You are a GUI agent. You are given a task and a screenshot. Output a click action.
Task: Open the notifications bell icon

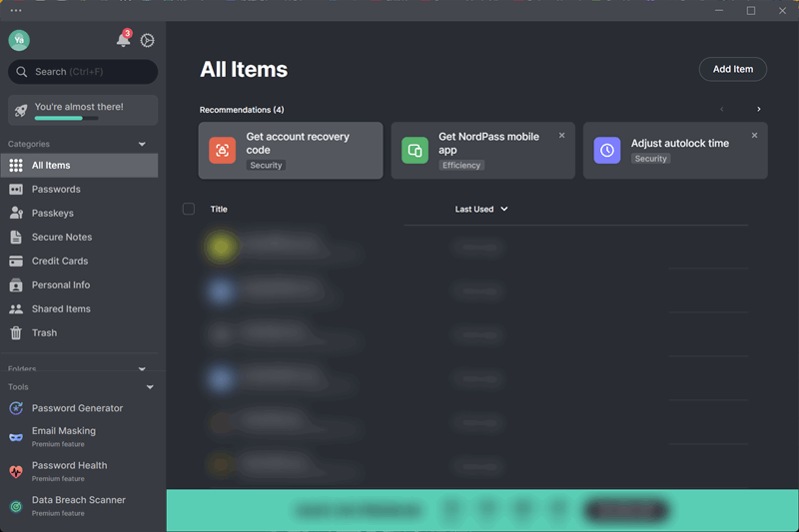pos(123,40)
